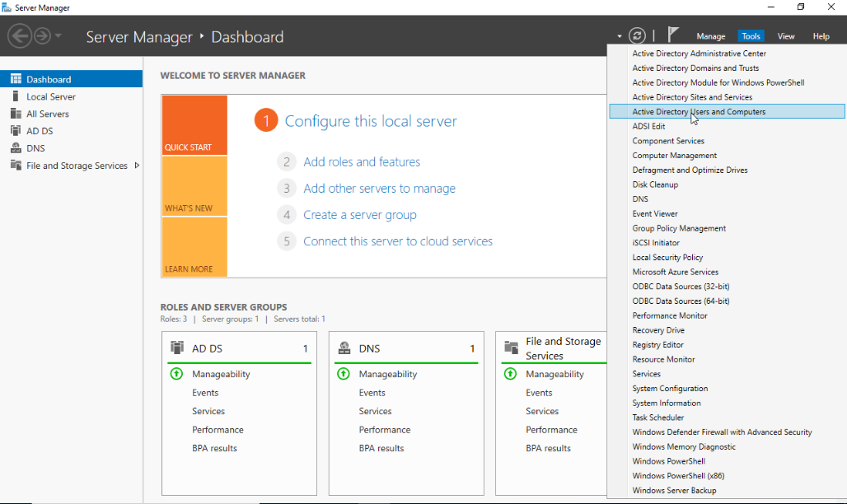
Task: Click the Dashboard icon in sidebar
Action: tap(16, 79)
